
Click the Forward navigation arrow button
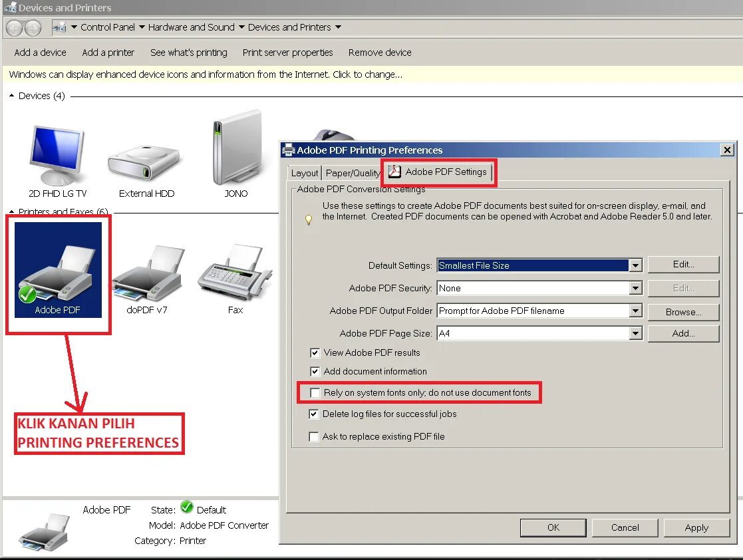(x=33, y=29)
